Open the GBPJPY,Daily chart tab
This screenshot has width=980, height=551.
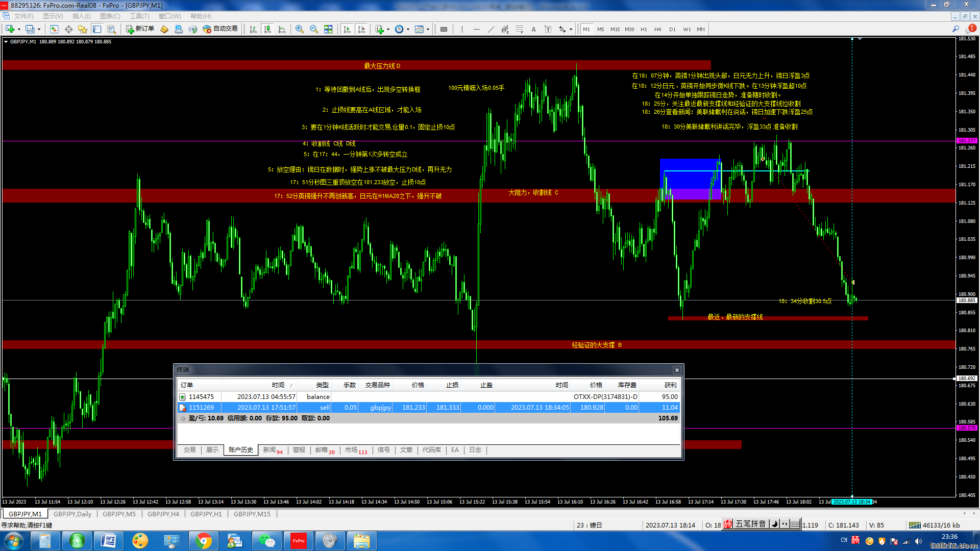pyautogui.click(x=72, y=514)
